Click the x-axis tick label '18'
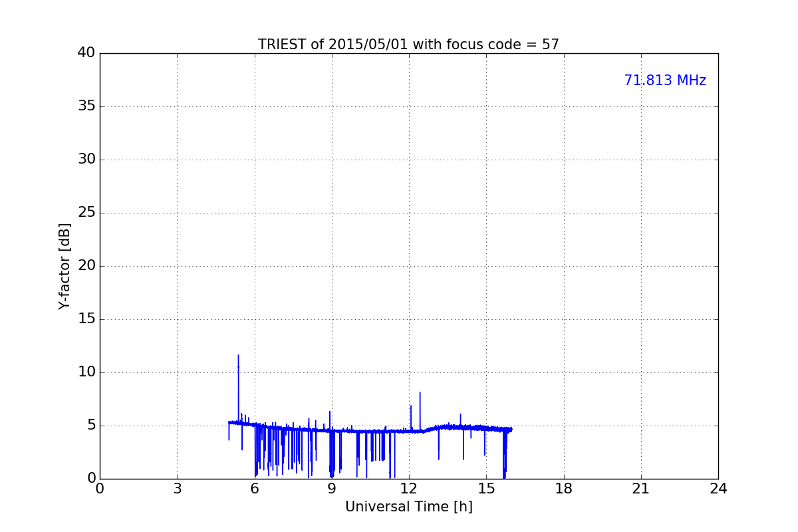 coord(564,489)
